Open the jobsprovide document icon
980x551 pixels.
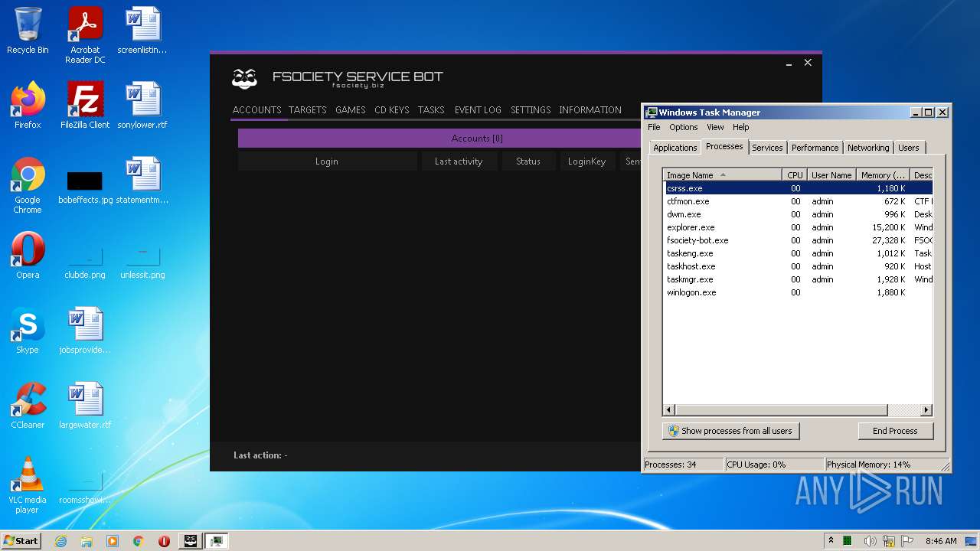point(85,331)
